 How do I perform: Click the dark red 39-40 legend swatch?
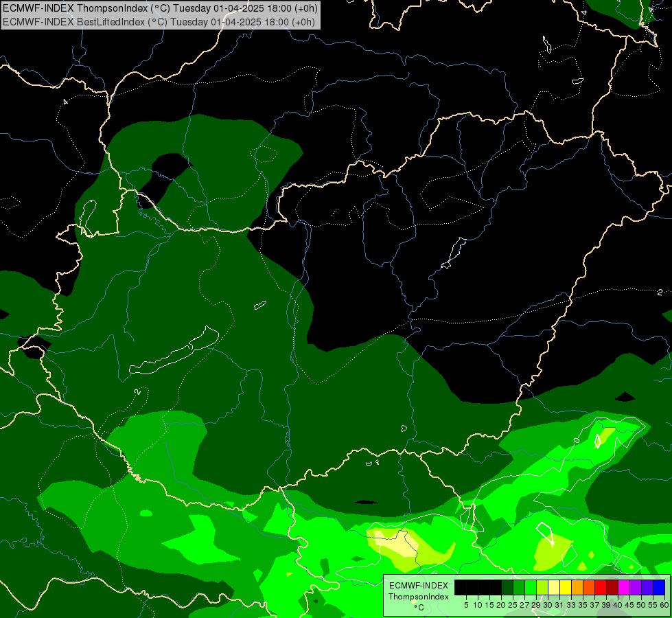point(612,588)
